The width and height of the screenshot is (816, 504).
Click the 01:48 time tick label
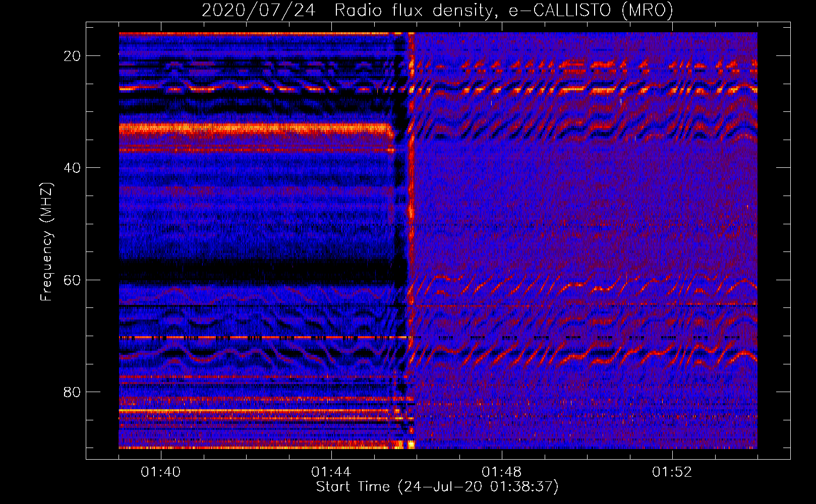[x=502, y=472]
